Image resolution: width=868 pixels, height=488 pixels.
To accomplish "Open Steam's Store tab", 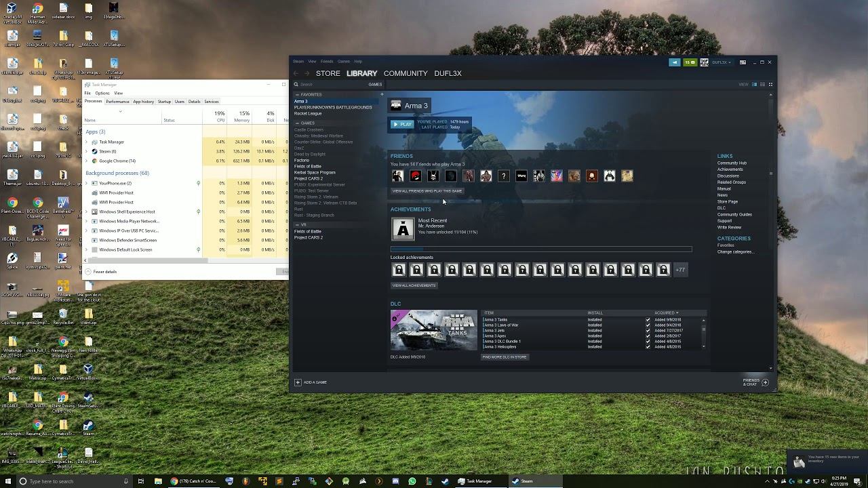I will 328,73.
